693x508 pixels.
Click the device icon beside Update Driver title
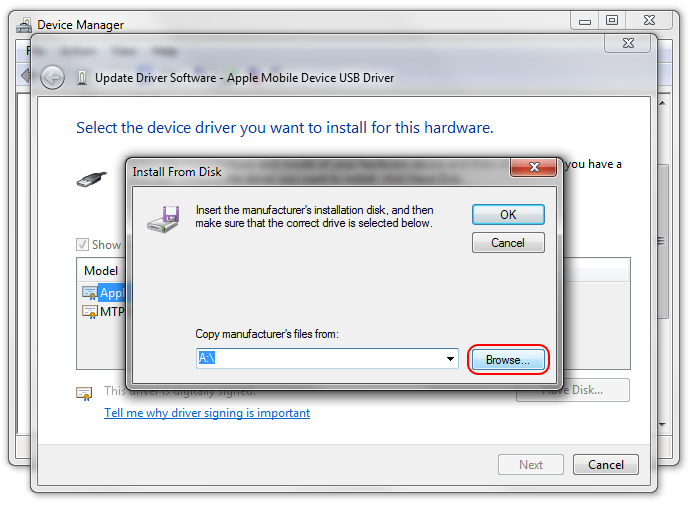(82, 78)
